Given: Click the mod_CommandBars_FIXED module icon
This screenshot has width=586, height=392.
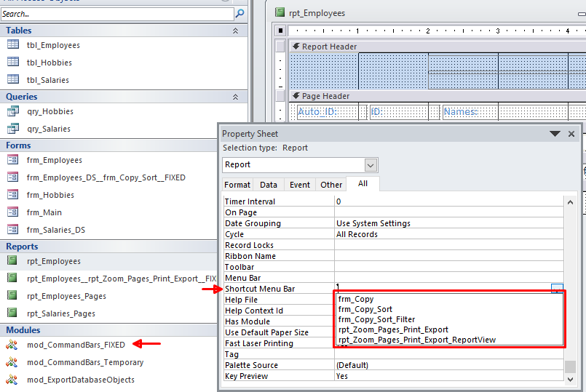Looking at the screenshot, I should (12, 344).
